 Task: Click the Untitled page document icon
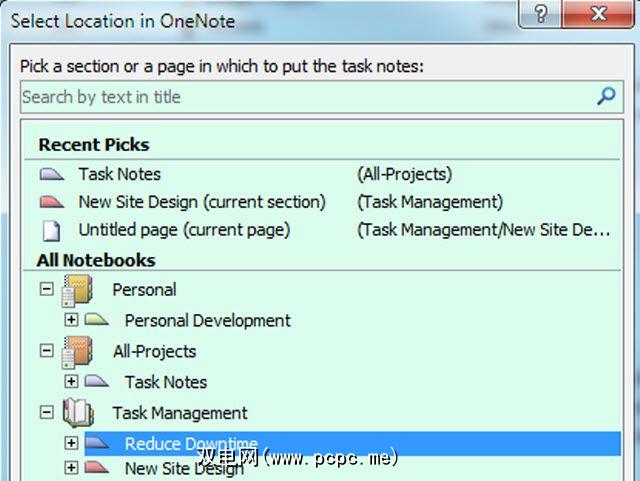[52, 230]
